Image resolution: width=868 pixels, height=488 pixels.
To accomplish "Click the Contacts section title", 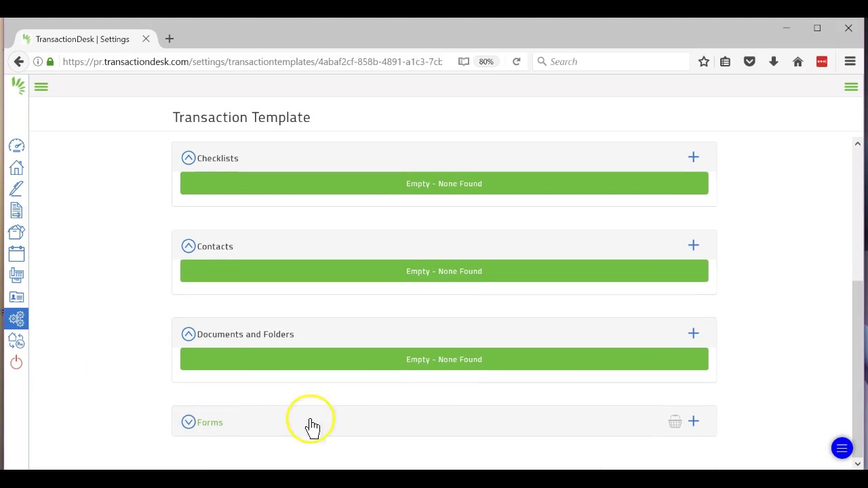I will click(215, 246).
